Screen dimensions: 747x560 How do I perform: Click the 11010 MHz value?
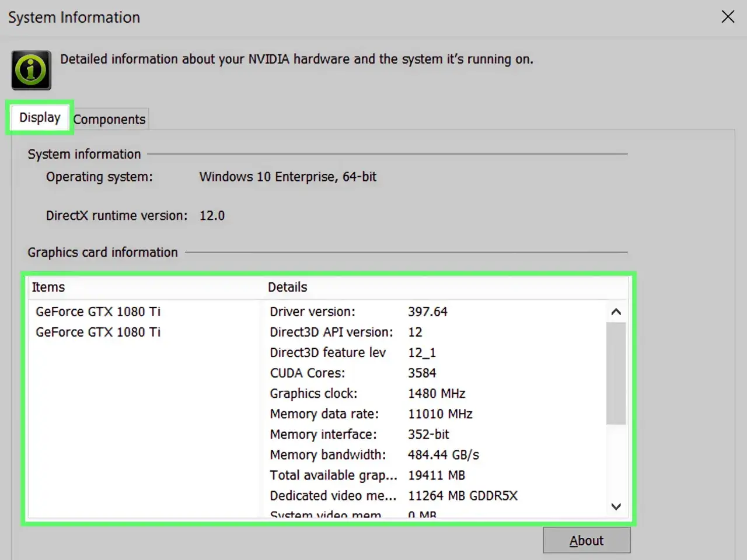tap(440, 414)
